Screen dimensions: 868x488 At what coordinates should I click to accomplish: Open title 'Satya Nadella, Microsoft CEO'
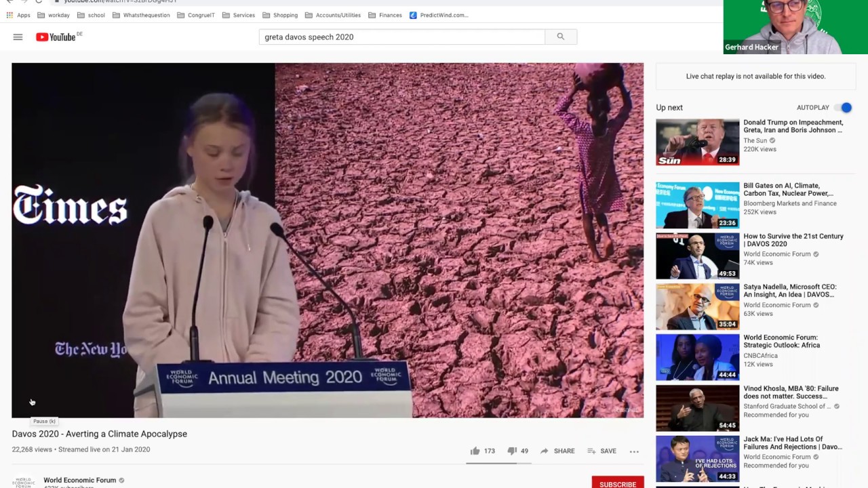(790, 291)
